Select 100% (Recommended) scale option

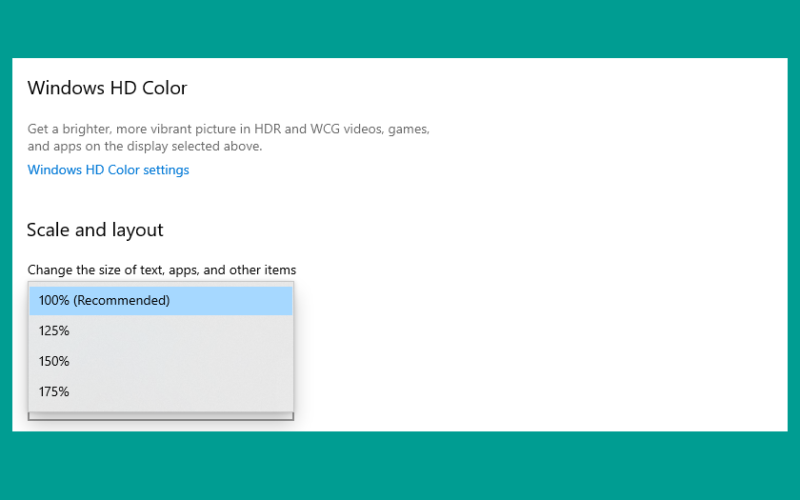pyautogui.click(x=161, y=301)
